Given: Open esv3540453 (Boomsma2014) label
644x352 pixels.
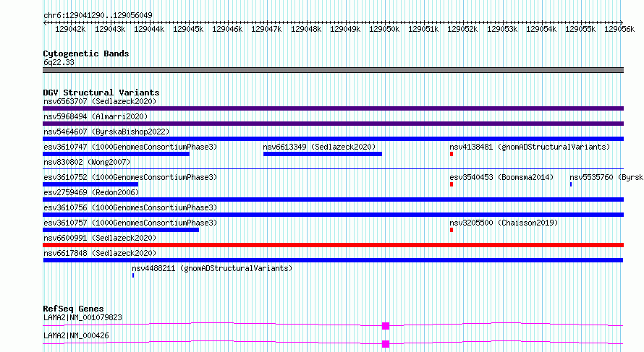Looking at the screenshot, I should [x=501, y=177].
